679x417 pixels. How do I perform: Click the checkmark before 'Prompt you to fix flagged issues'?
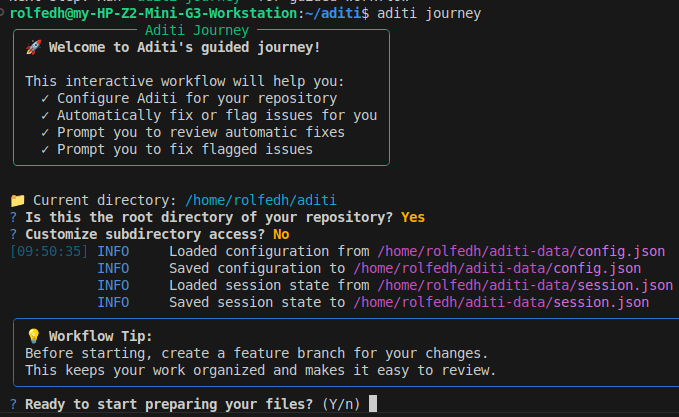click(45, 149)
